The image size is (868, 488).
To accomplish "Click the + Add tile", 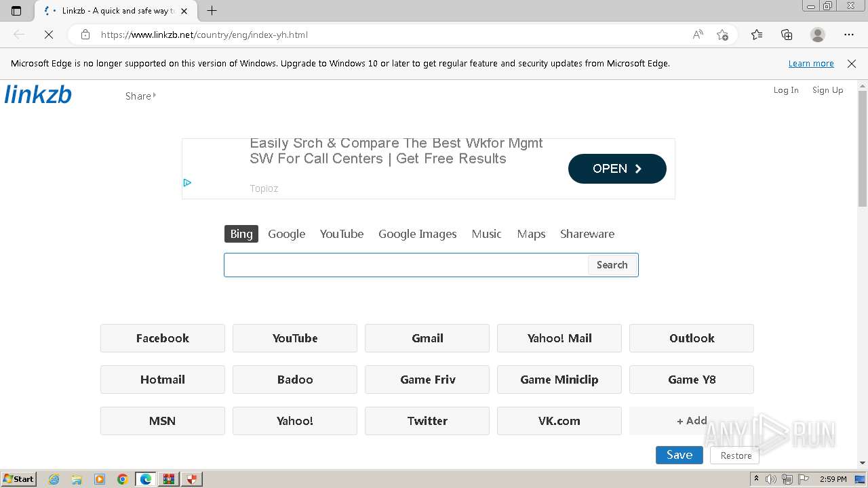I will click(x=692, y=421).
